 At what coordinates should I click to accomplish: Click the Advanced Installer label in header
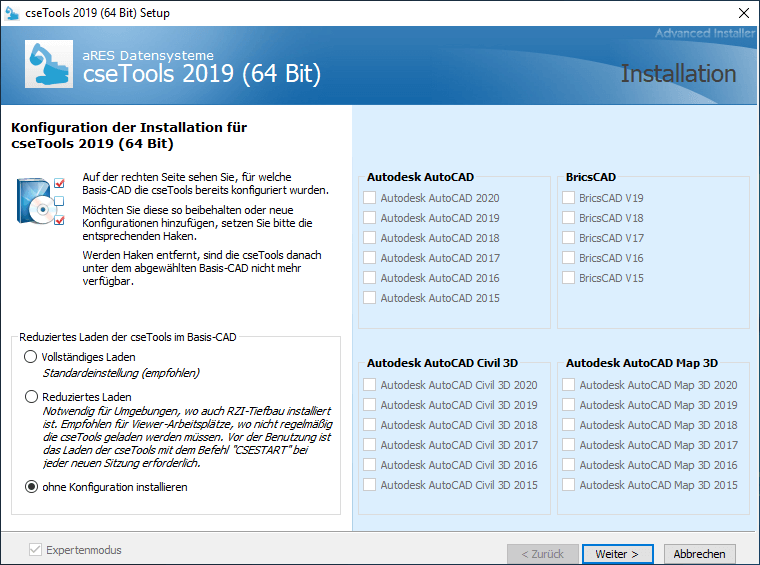click(x=704, y=34)
